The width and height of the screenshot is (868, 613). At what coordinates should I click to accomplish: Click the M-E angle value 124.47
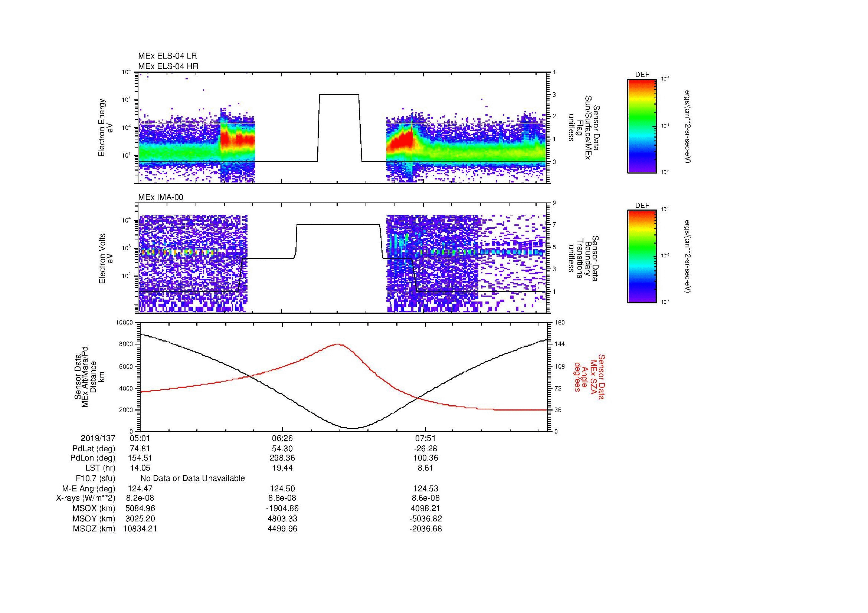coord(140,489)
